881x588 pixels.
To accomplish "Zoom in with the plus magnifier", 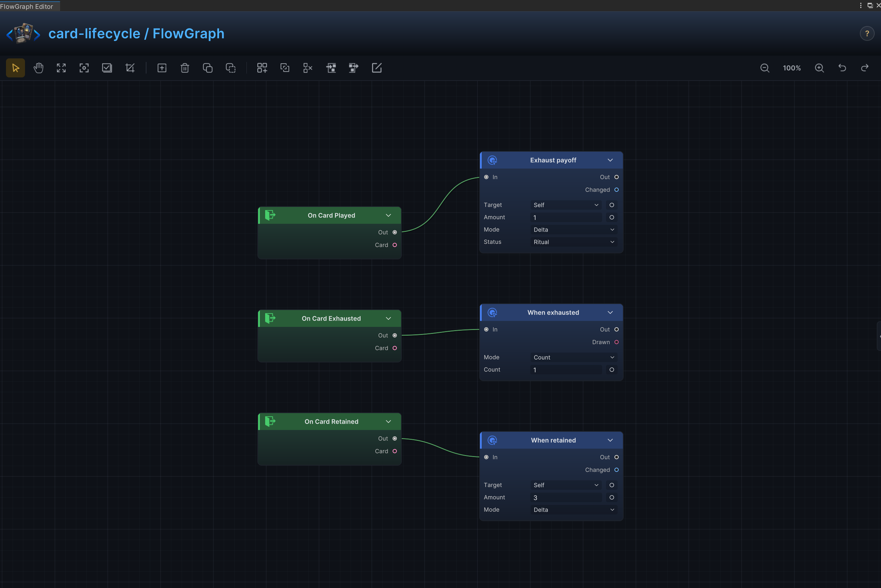I will tap(819, 68).
